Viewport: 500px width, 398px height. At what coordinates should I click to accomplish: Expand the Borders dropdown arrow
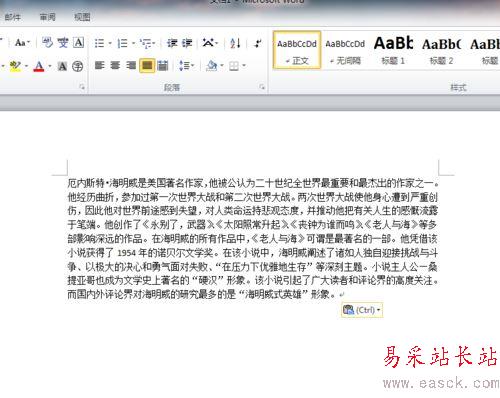point(244,66)
